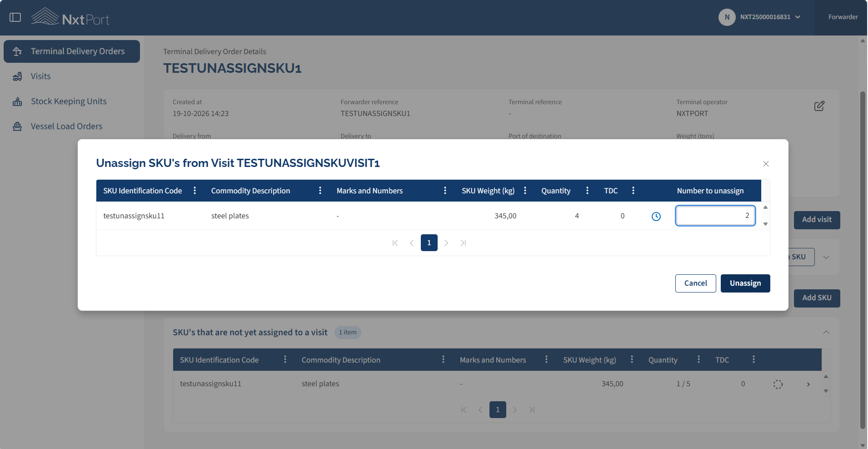Image resolution: width=868 pixels, height=449 pixels.
Task: Open SKU Weight (kg) column menu in dialog
Action: click(x=525, y=191)
